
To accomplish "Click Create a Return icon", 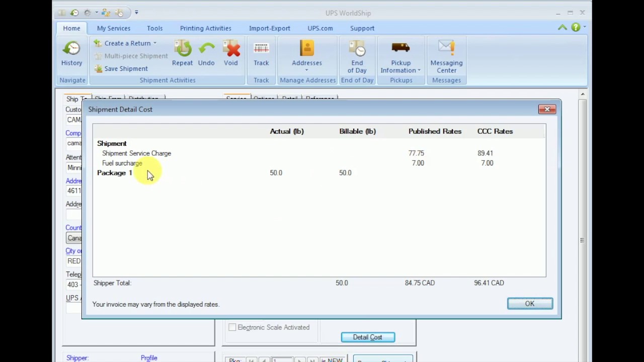I will [98, 43].
